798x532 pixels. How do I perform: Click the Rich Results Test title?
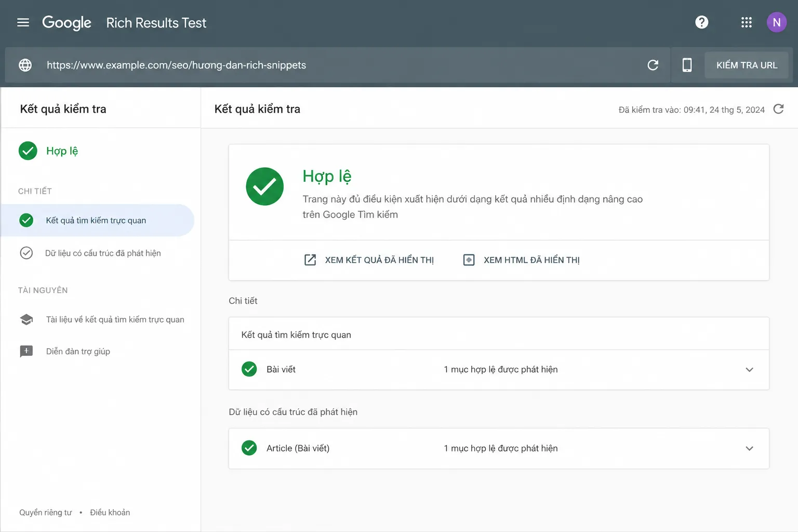pos(156,23)
